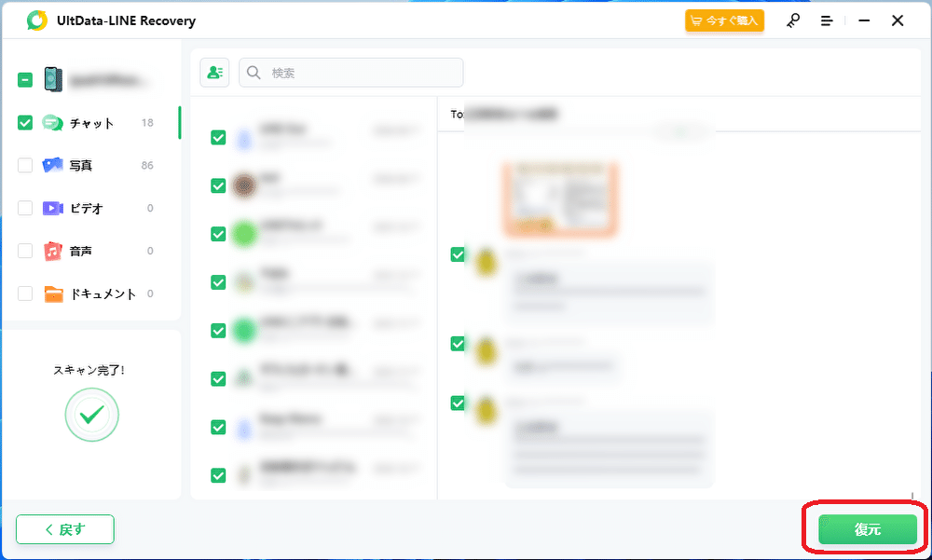Click the 写真 count 86
The height and width of the screenshot is (560, 932).
coord(147,165)
